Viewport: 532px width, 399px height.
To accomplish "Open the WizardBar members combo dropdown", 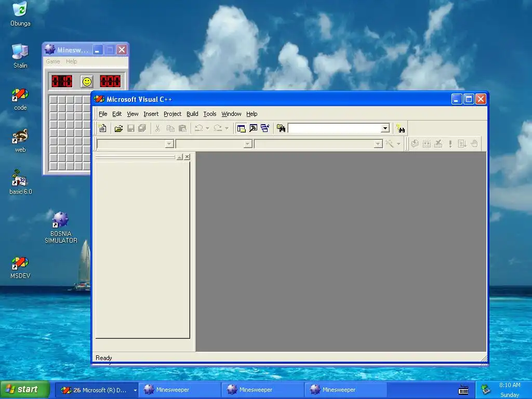I will coord(378,144).
